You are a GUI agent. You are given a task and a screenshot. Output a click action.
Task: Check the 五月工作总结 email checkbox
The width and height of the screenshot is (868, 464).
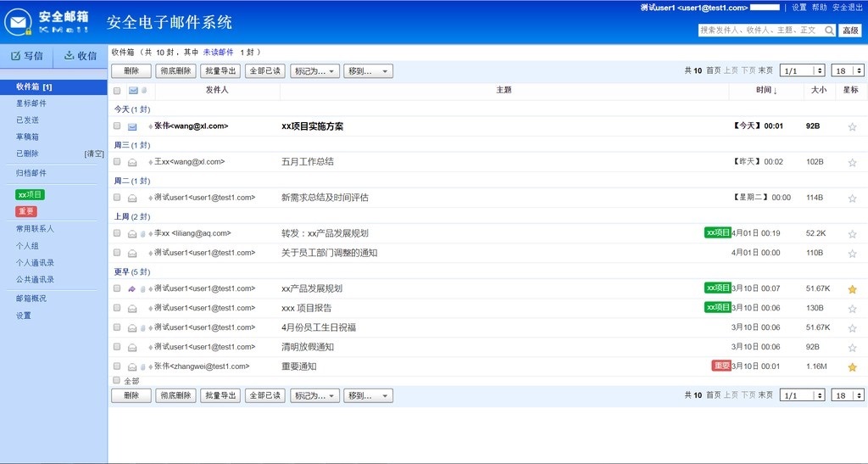click(x=117, y=161)
